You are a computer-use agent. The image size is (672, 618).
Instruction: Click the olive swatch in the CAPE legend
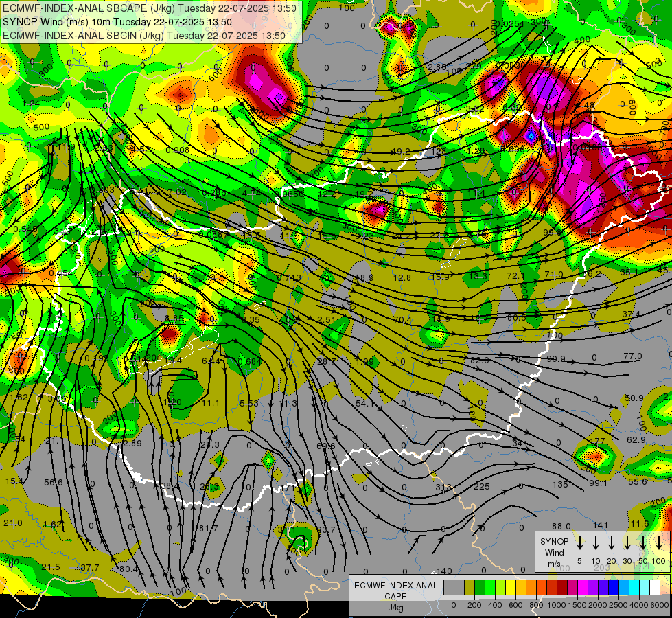point(470,588)
